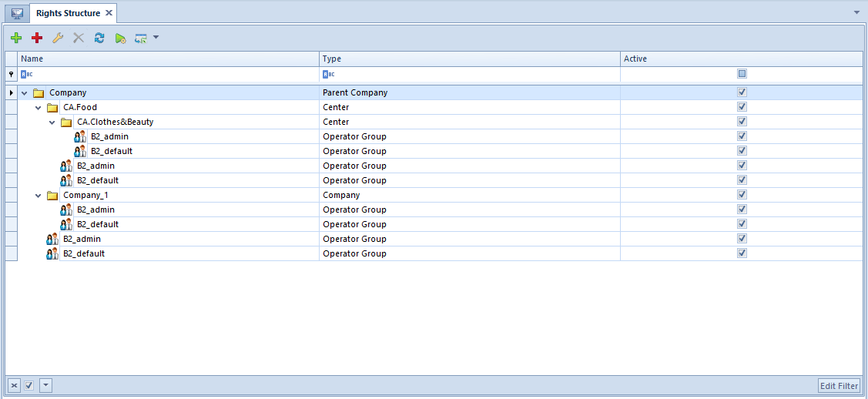This screenshot has width=868, height=399.
Task: Click Operator Group cell of the last B2_default row
Action: 470,253
